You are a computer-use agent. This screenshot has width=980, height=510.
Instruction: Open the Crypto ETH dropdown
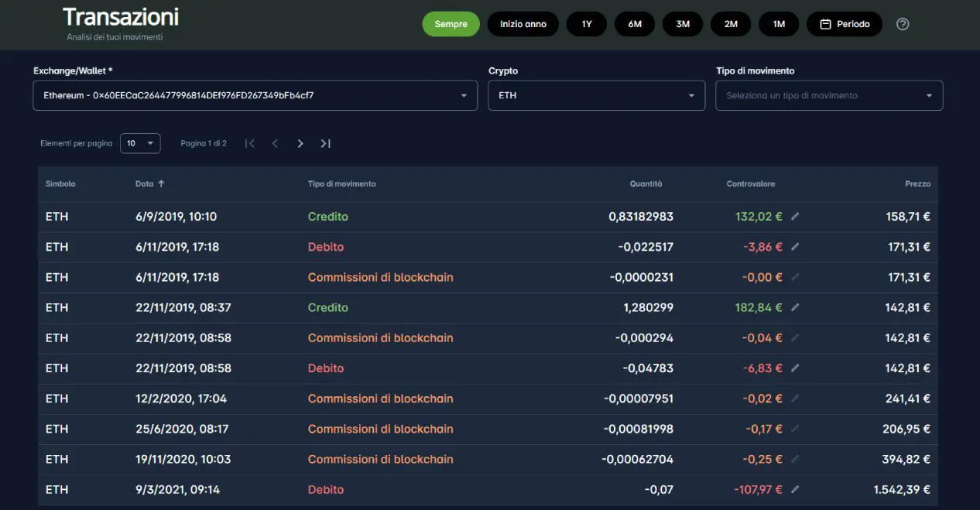[x=597, y=95]
